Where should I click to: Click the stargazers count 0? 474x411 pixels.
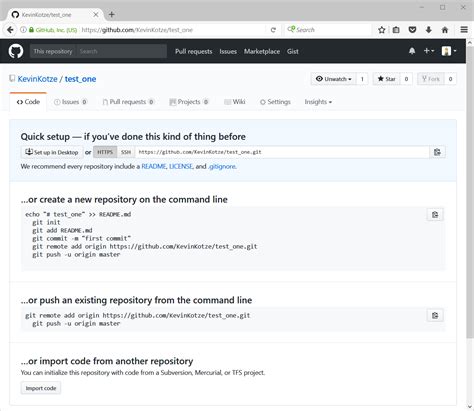(406, 79)
